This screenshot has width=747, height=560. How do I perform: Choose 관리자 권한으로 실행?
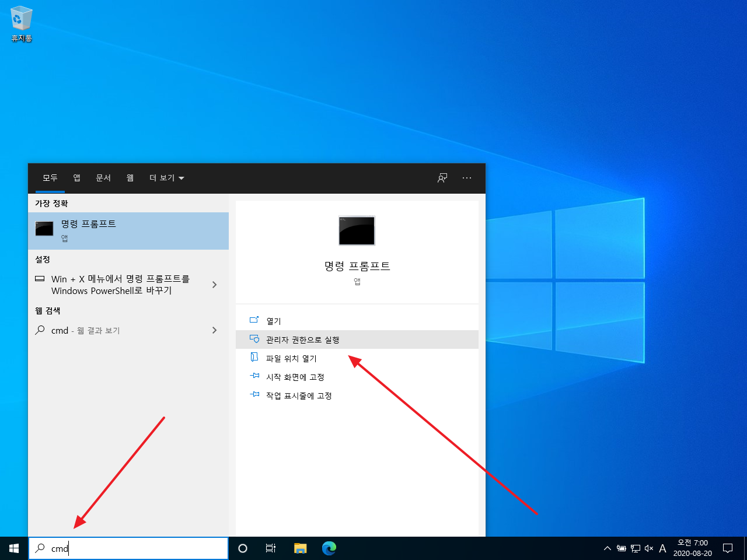[x=357, y=339]
